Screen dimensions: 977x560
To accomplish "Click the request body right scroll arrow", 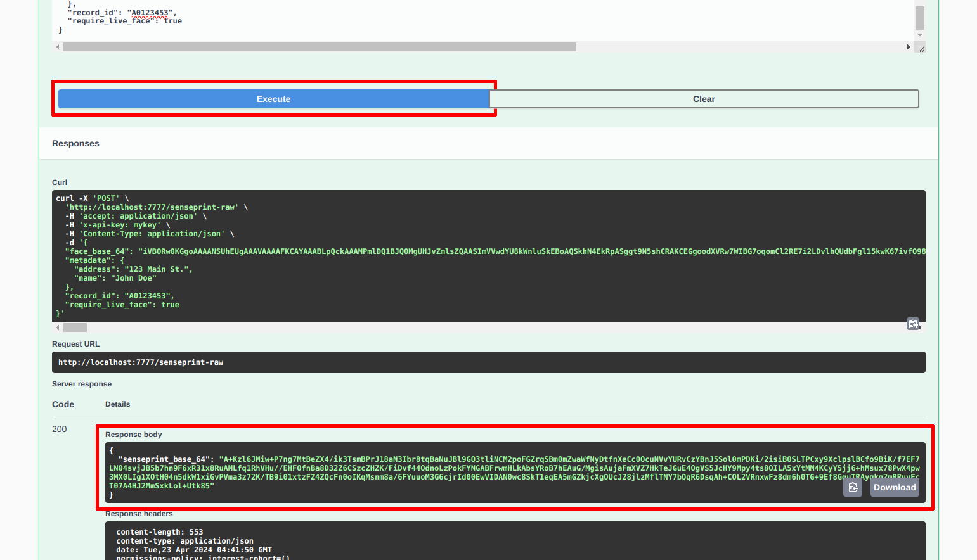I will tap(909, 47).
